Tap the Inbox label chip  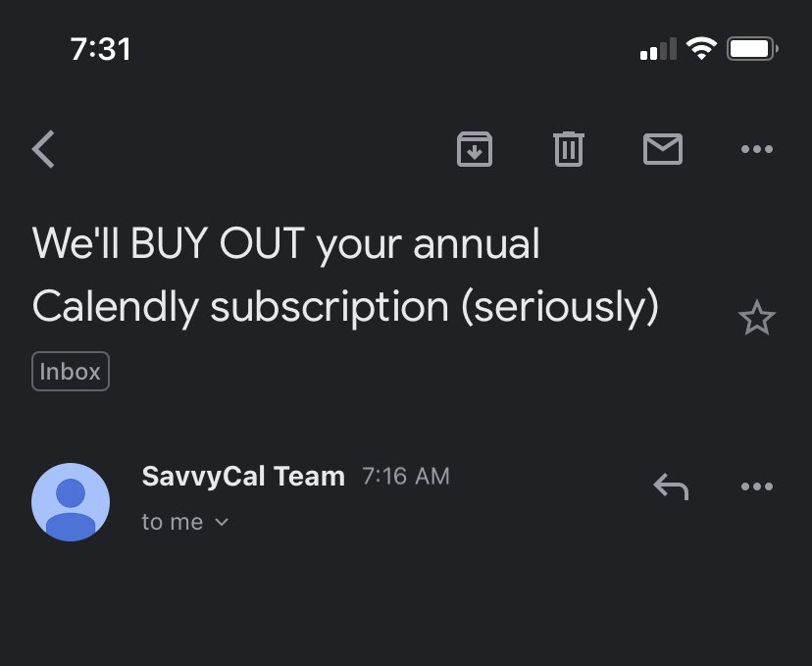coord(71,372)
